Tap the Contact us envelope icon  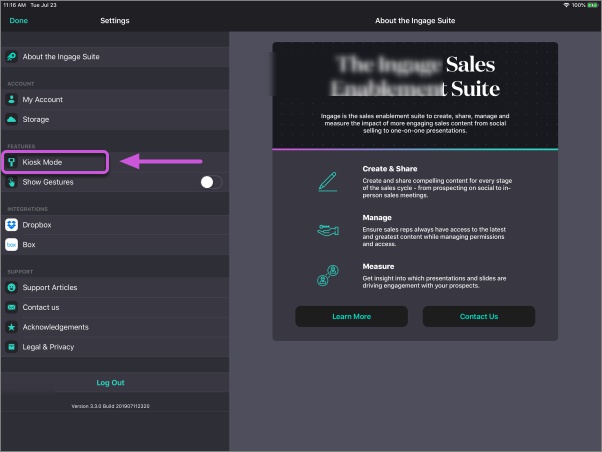pos(12,307)
